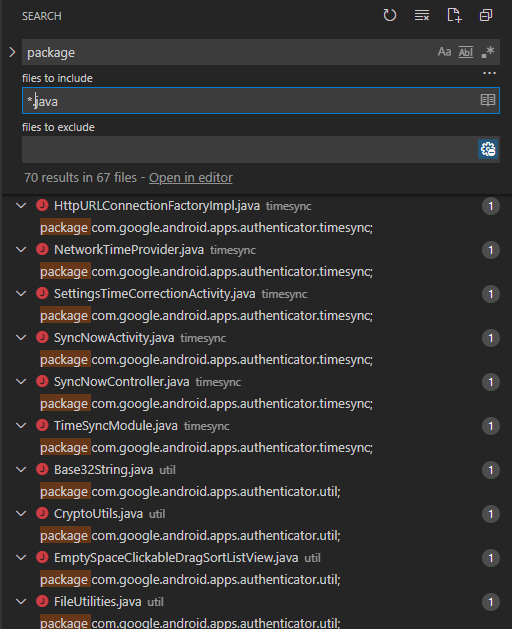This screenshot has height=629, width=512.
Task: Click Java icon of SettingsTimeCorrectionActivity.java
Action: pyautogui.click(x=42, y=293)
